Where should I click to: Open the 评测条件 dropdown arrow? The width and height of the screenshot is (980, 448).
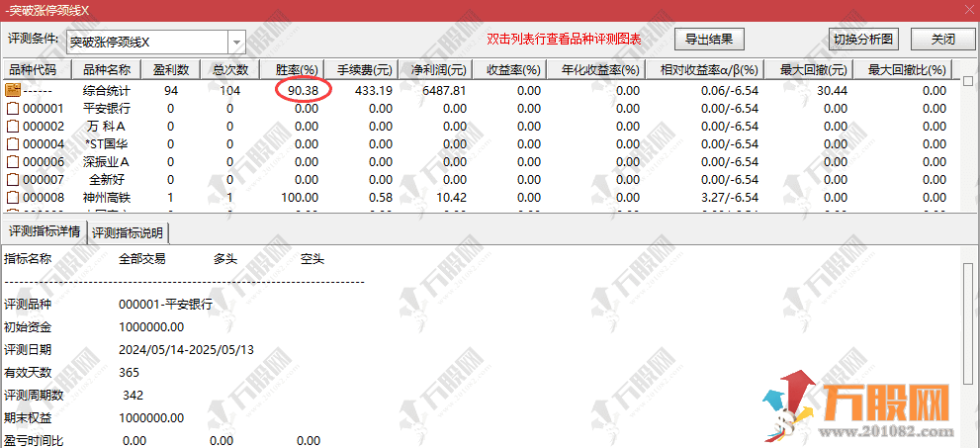(x=237, y=43)
